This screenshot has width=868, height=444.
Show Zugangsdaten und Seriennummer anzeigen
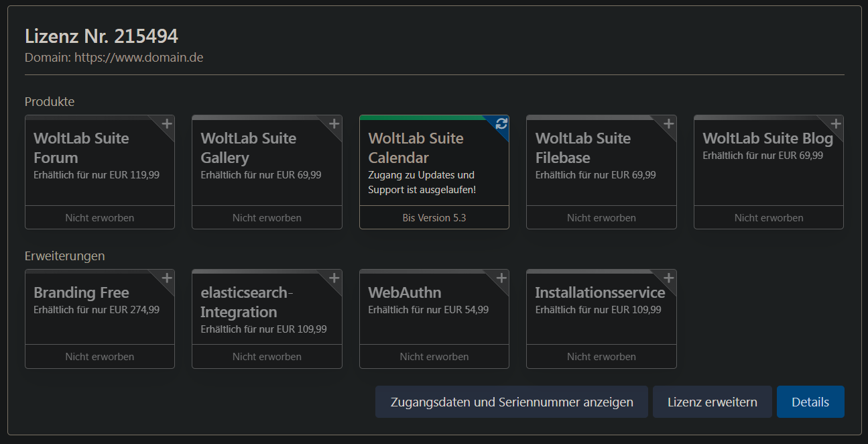(x=511, y=402)
